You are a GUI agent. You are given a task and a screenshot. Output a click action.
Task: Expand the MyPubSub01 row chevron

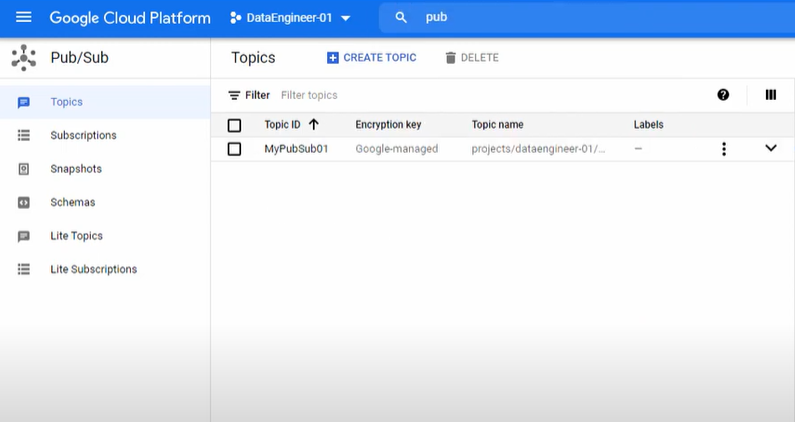tap(771, 148)
